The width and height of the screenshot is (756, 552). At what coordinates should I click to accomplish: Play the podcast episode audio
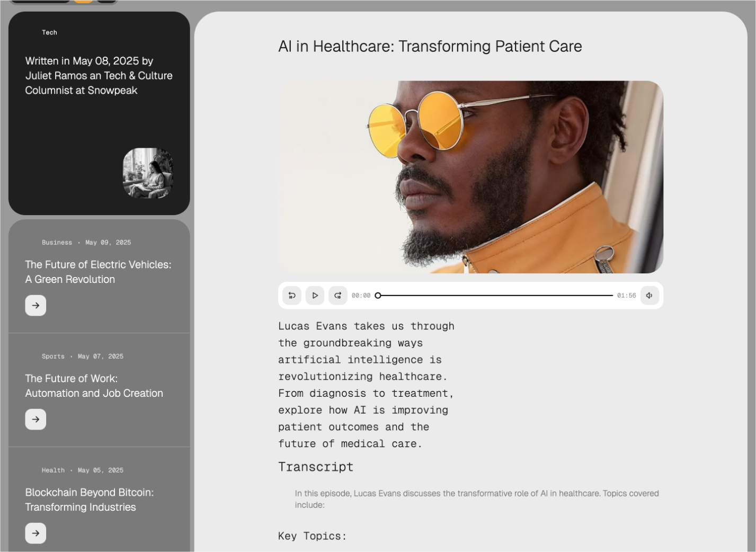pos(315,296)
